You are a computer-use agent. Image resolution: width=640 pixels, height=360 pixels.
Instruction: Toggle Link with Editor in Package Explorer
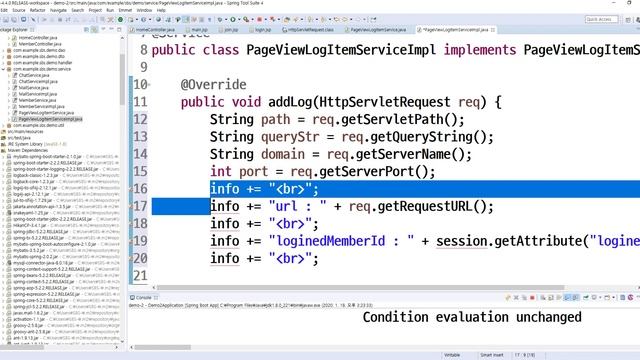click(x=94, y=29)
